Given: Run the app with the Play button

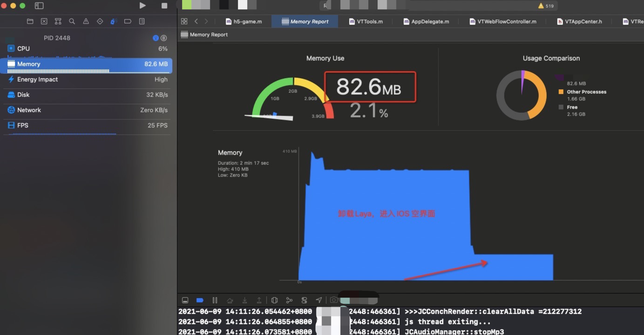Looking at the screenshot, I should tap(142, 6).
